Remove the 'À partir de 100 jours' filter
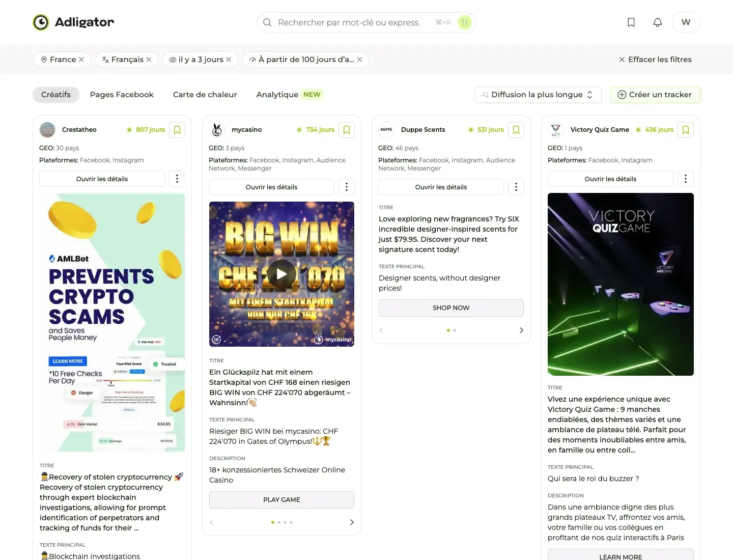The image size is (733, 560). (x=359, y=60)
